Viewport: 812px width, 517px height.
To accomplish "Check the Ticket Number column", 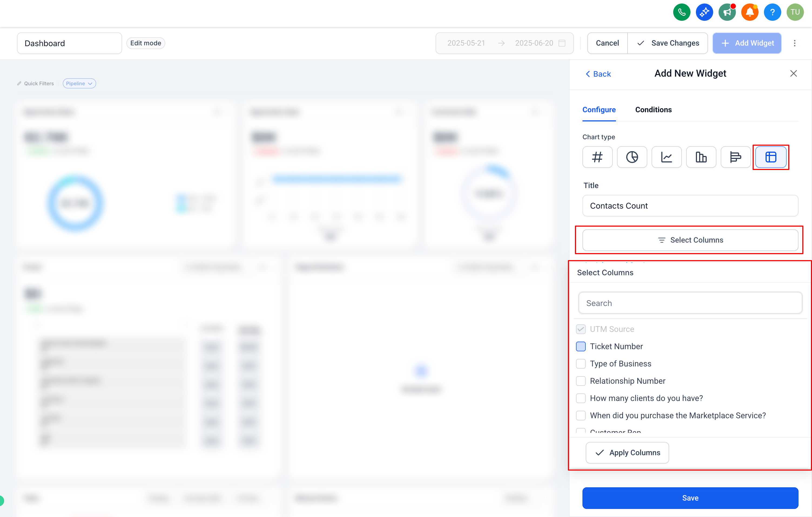I will pyautogui.click(x=581, y=346).
